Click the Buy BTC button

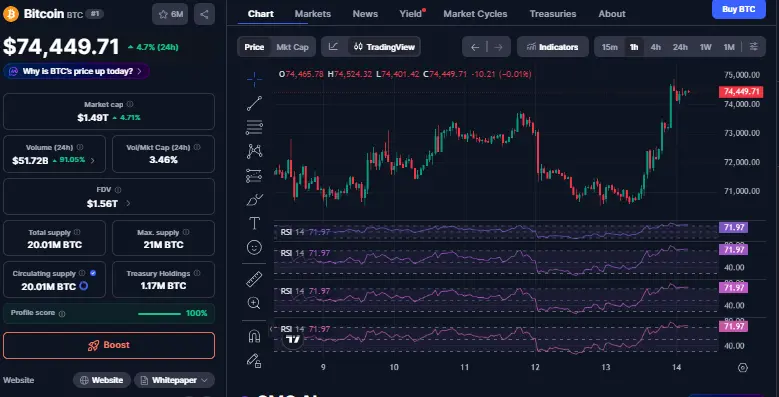click(738, 9)
